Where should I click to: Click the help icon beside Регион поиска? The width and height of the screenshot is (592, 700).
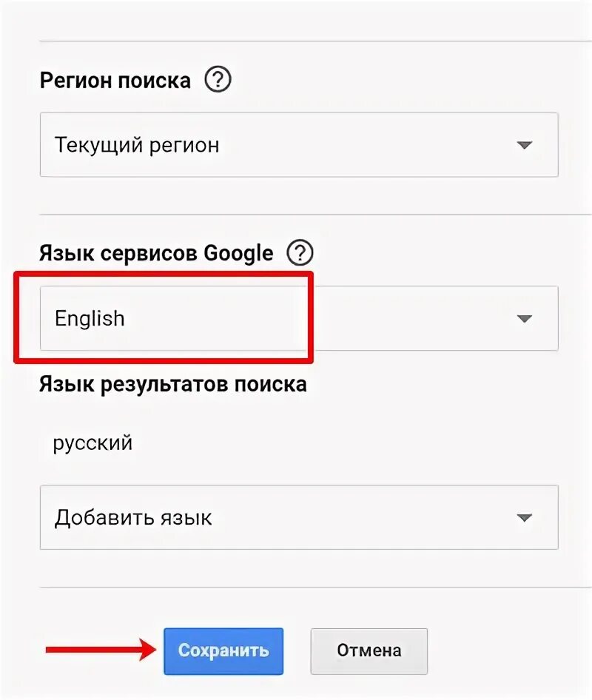(x=218, y=80)
